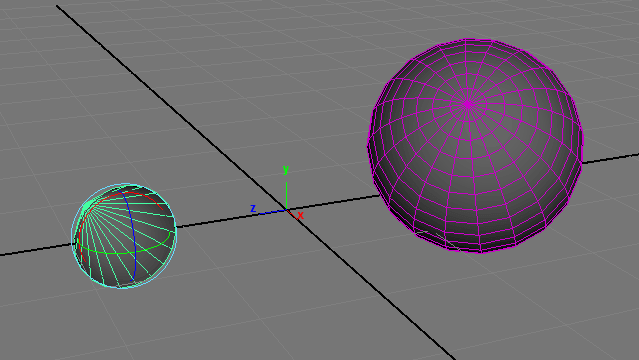Click gray lines at bottom edge of magenta sphere
Viewport: 639px width, 360px height.
click(x=436, y=239)
